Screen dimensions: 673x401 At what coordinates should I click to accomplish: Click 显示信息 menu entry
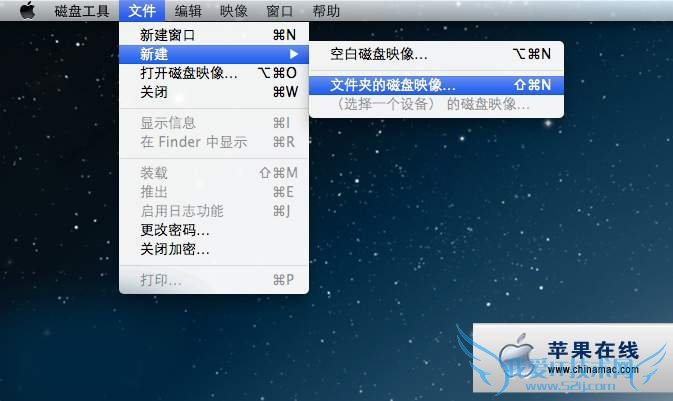coord(214,123)
